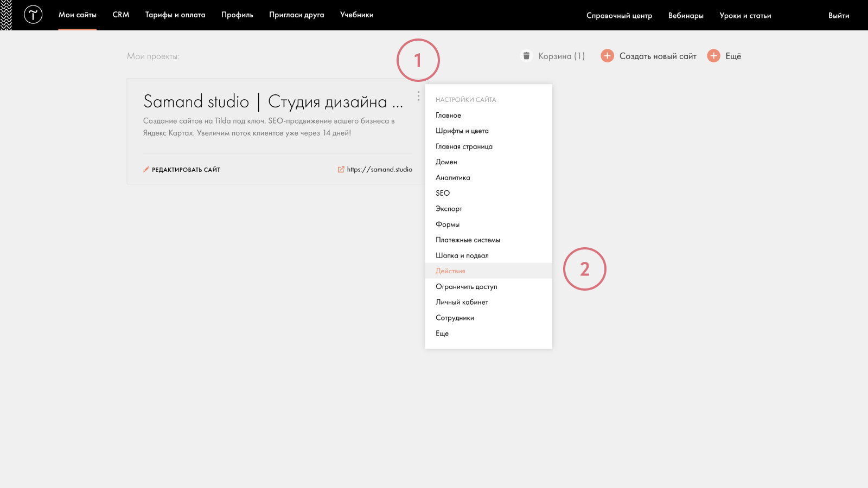Open Вебинары link
The height and width of the screenshot is (488, 868).
686,15
